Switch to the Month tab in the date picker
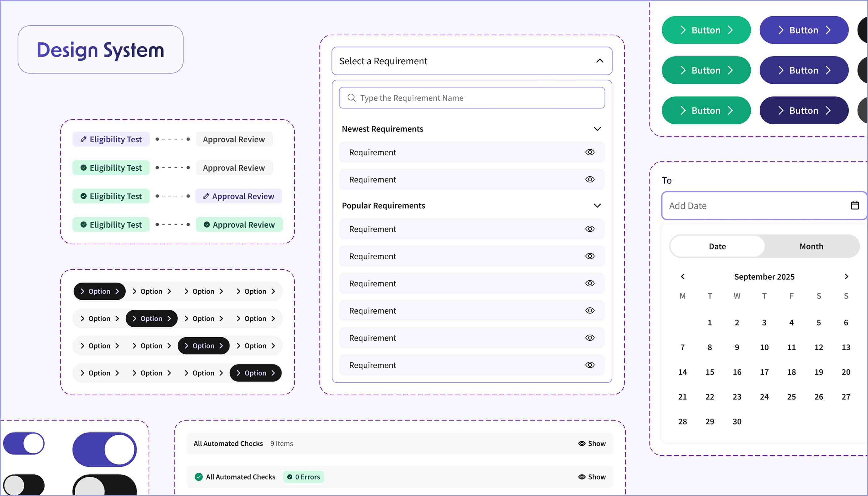 pyautogui.click(x=811, y=246)
